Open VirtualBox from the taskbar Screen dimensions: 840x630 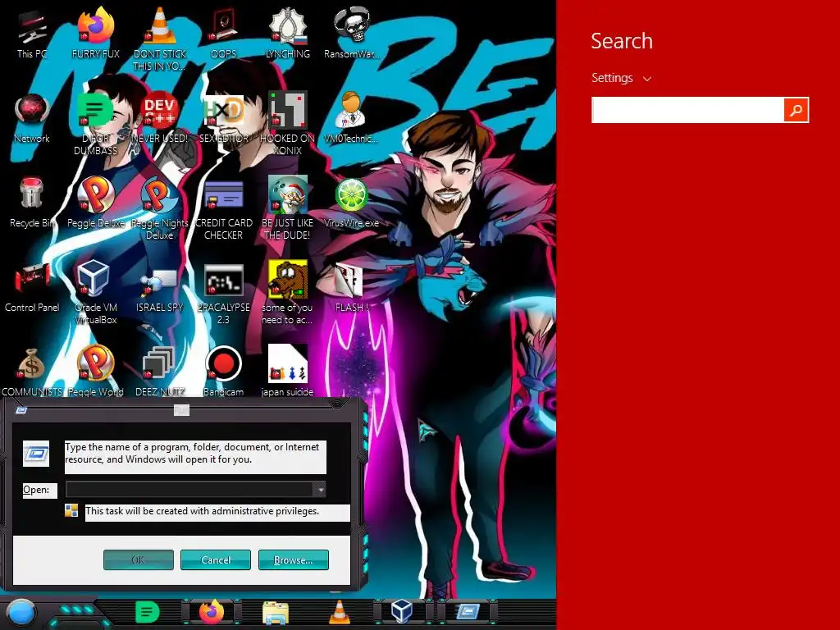[402, 612]
